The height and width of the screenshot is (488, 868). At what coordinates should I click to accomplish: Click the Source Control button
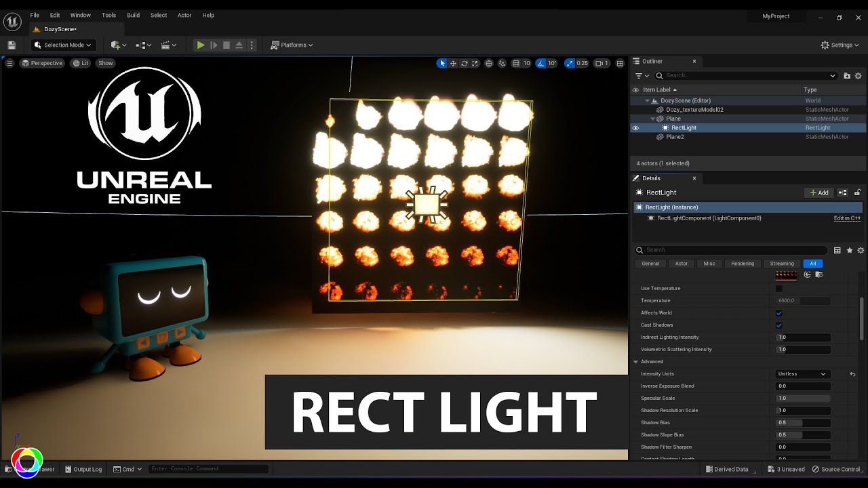click(x=835, y=469)
